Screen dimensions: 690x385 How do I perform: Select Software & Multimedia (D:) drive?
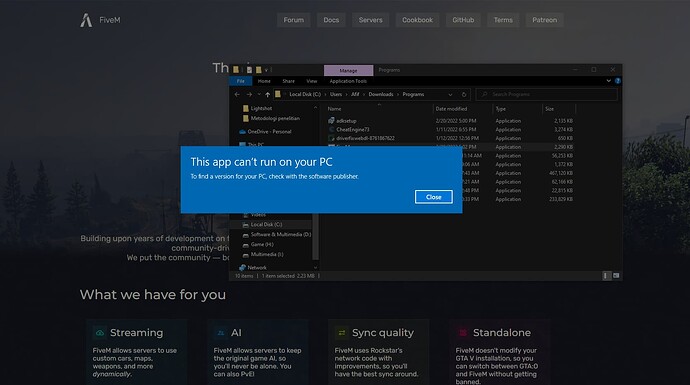(280, 235)
